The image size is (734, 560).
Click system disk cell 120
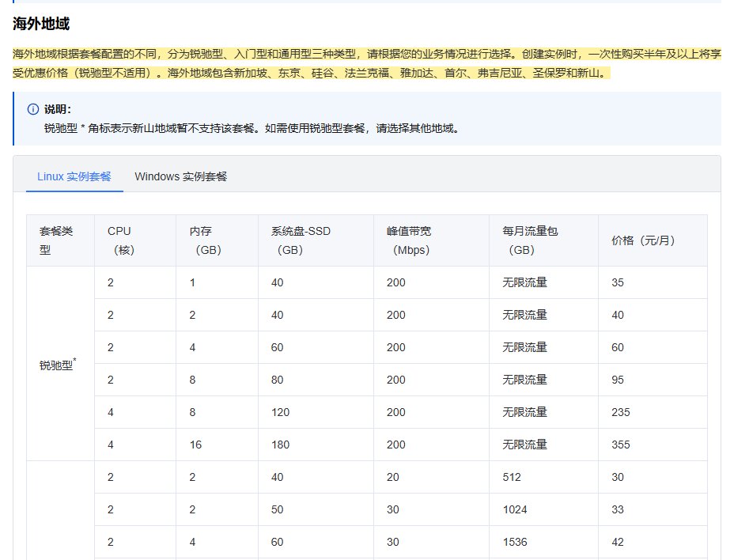point(316,413)
